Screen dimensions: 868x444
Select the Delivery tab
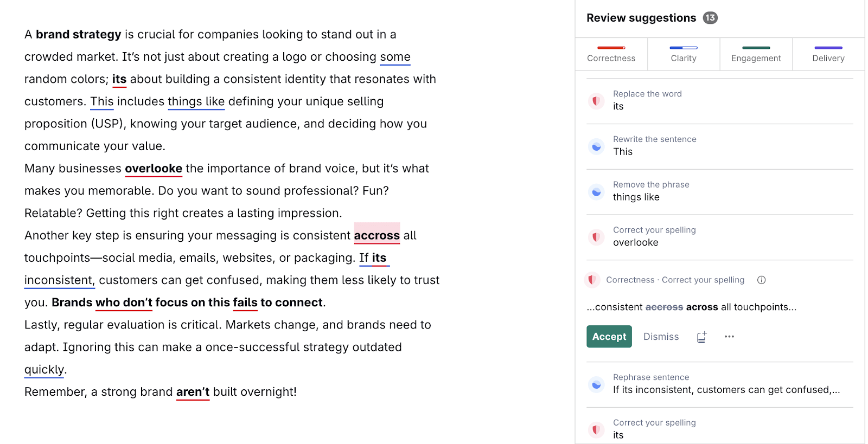(828, 54)
